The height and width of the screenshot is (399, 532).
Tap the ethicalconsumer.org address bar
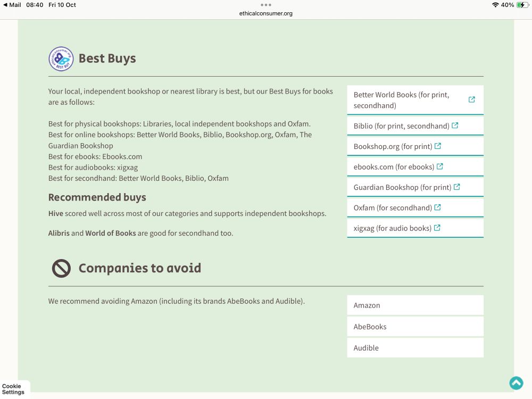coord(265,13)
